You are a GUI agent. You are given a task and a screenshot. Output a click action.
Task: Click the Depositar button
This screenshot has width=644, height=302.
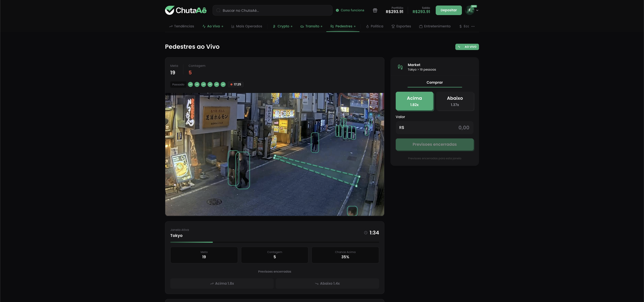click(x=449, y=10)
